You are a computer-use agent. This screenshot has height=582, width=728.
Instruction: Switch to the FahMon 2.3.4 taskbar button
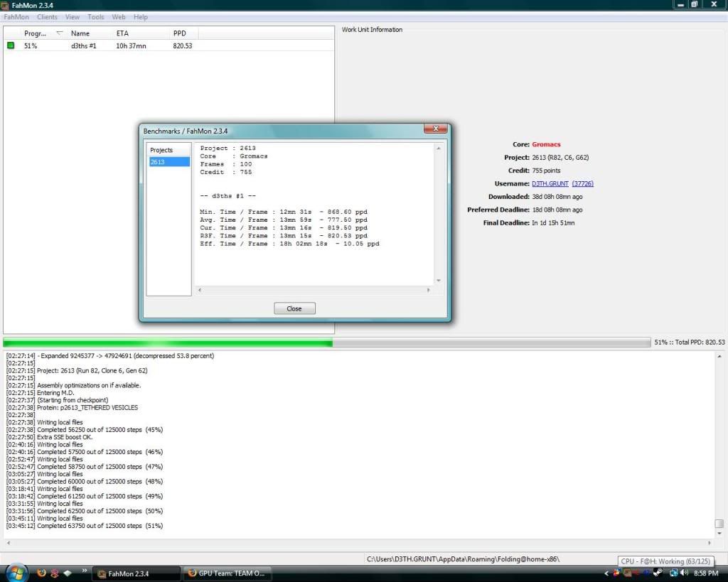click(136, 573)
